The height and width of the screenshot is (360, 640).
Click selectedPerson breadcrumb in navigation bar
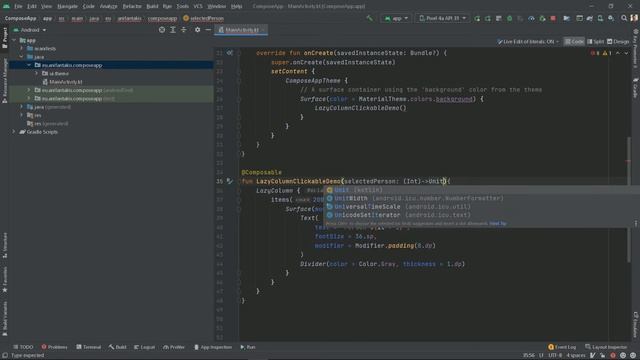click(x=203, y=18)
